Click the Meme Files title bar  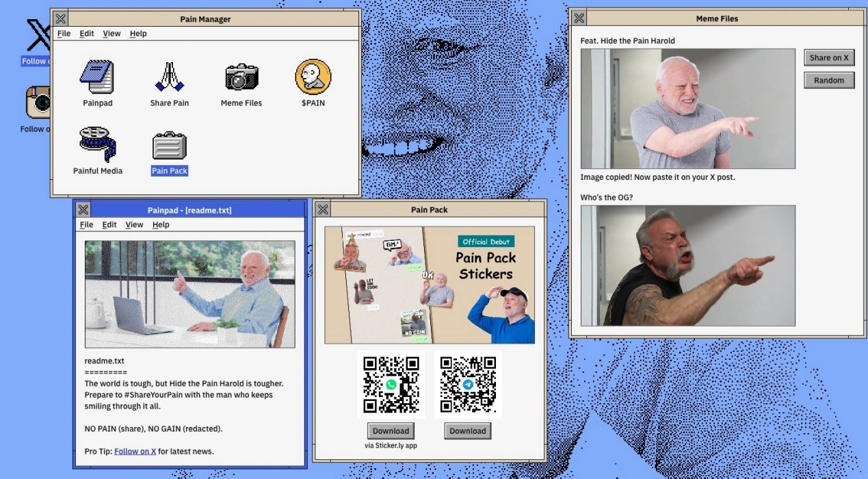tap(717, 18)
